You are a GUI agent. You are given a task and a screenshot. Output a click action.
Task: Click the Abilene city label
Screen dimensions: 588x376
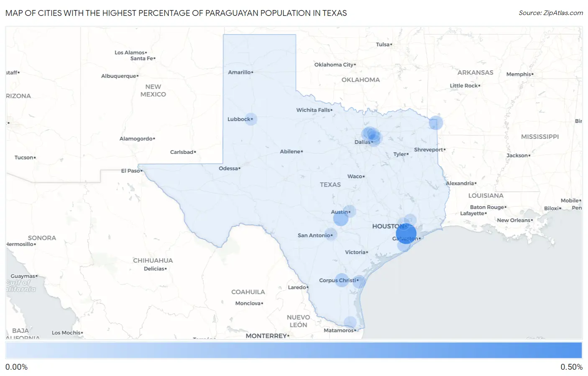coord(290,151)
